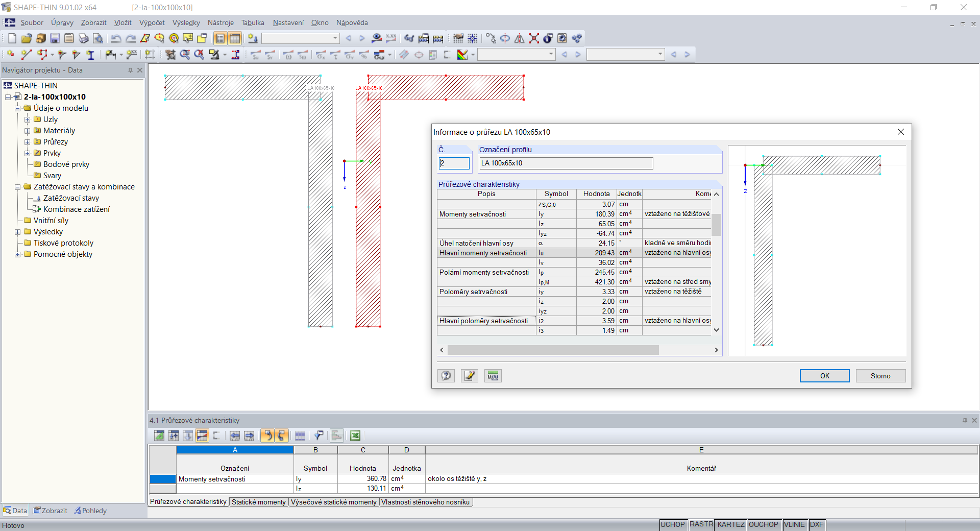The image size is (980, 531).
Task: Open print preview with the magnifier page icon
Action: coord(98,38)
